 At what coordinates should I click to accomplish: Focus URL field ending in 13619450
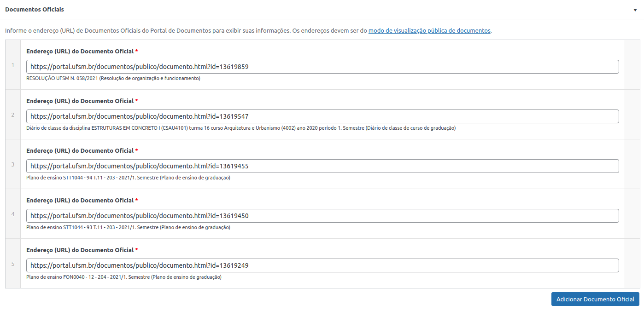click(322, 216)
